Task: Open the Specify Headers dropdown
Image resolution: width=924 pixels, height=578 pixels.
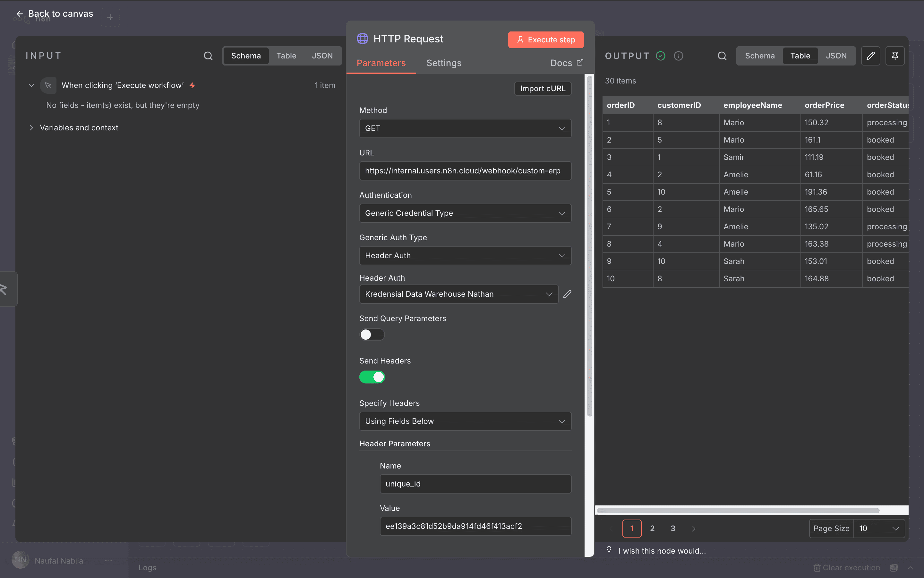Action: coord(465,421)
